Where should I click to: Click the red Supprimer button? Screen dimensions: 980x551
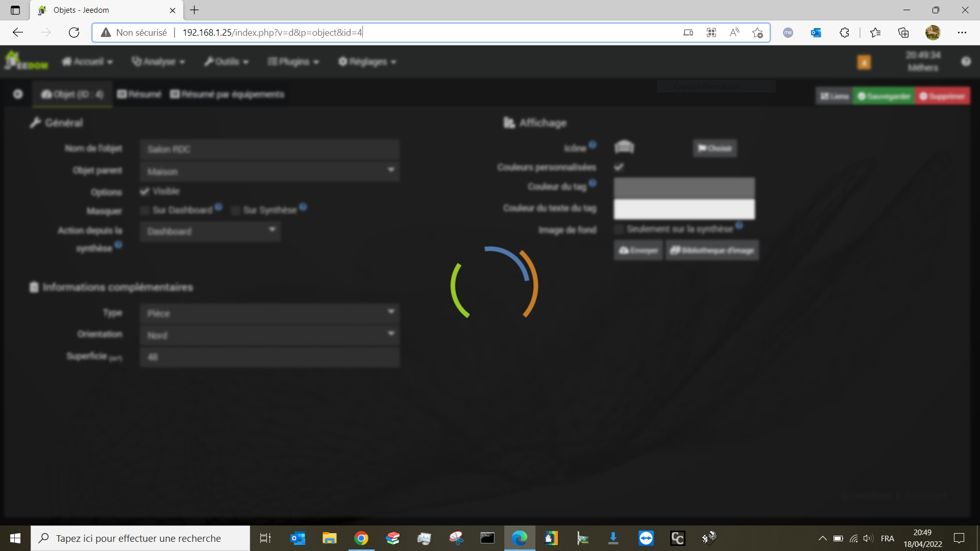click(x=942, y=96)
